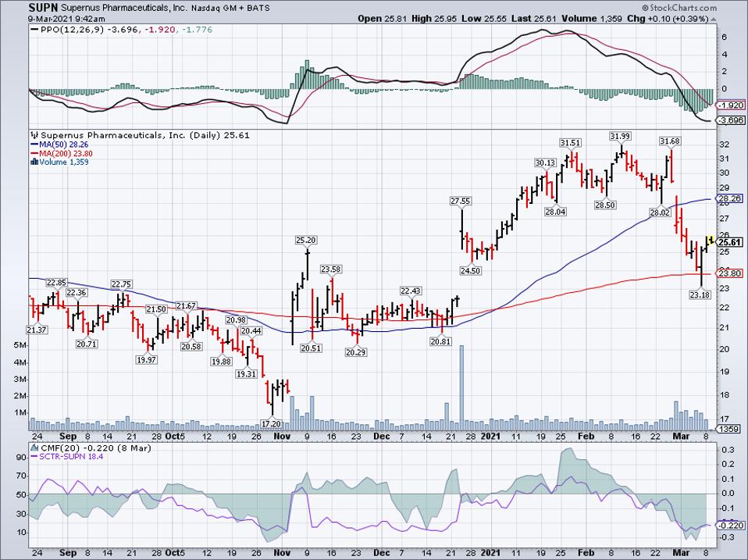
Task: Click the 22.43 December price label
Action: click(x=411, y=291)
